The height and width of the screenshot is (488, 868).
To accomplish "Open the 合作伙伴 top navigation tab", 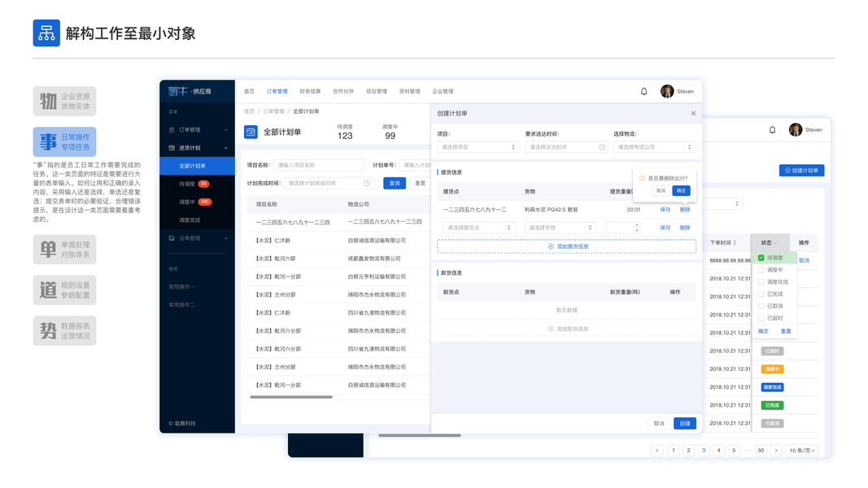I will [x=343, y=91].
